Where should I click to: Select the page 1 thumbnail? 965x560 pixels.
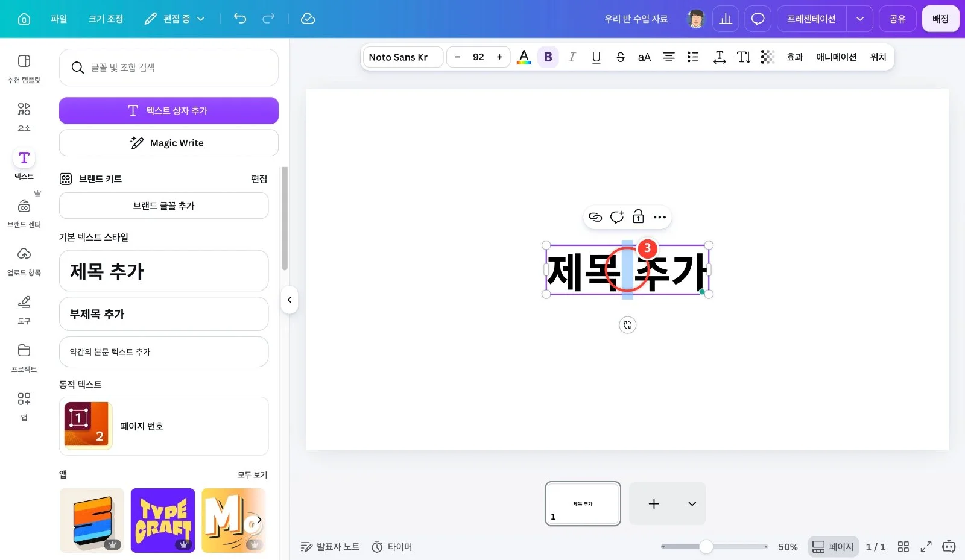click(x=583, y=503)
